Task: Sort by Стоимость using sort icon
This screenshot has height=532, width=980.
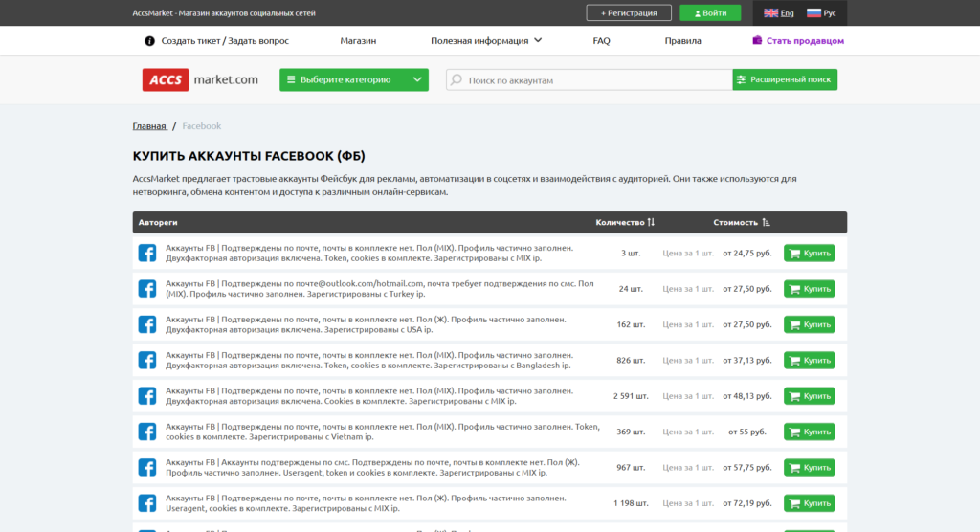Action: (767, 222)
